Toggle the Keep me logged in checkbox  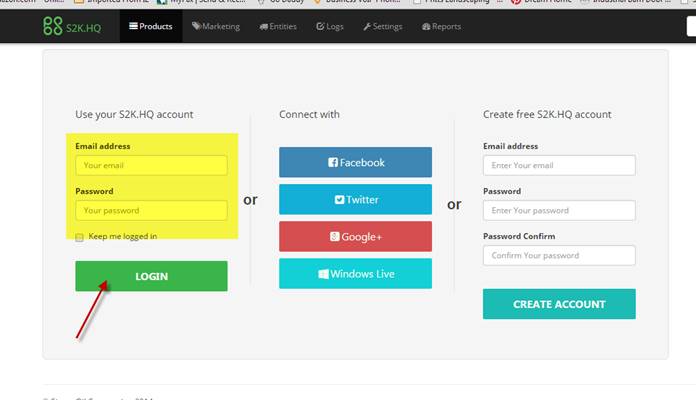[80, 237]
